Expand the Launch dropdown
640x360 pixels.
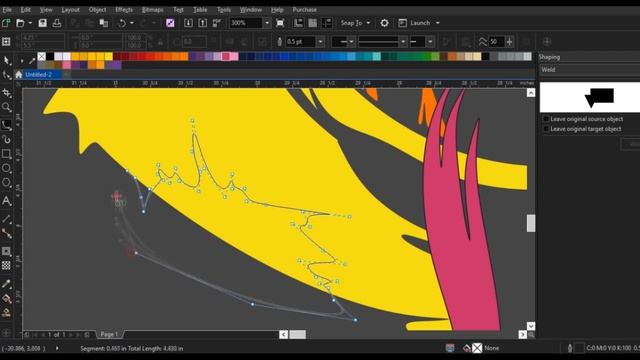(438, 23)
